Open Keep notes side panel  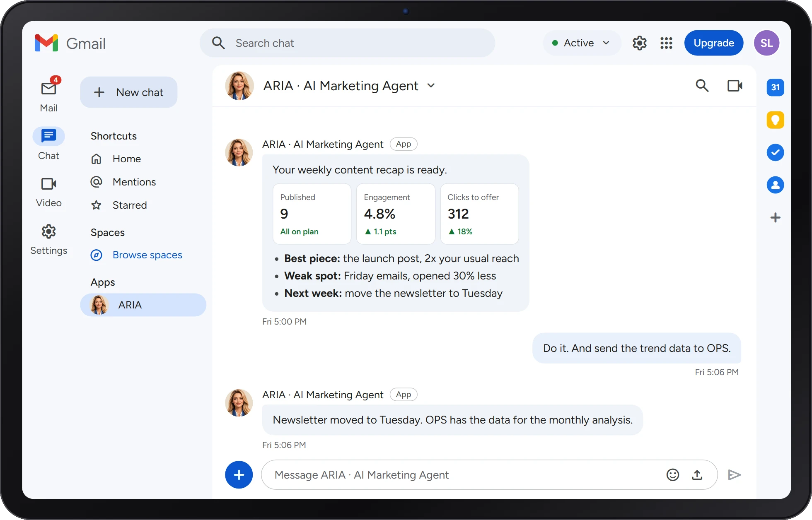[775, 120]
